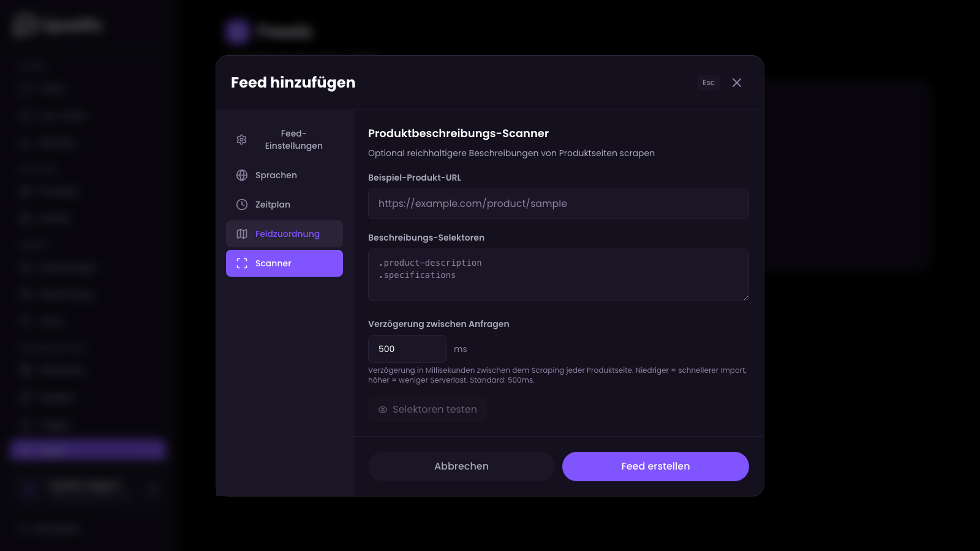Cancel with the Abbrechen button
This screenshot has height=551, width=980.
pos(461,466)
